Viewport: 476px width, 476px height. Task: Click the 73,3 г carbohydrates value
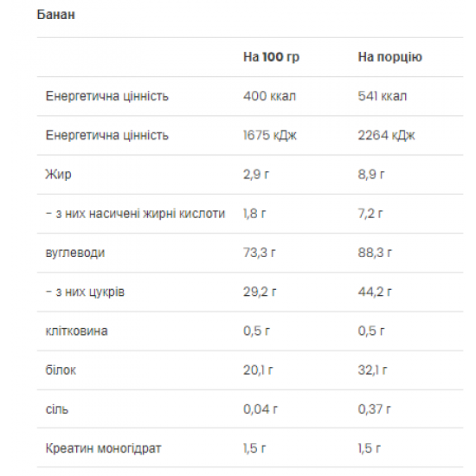click(260, 253)
